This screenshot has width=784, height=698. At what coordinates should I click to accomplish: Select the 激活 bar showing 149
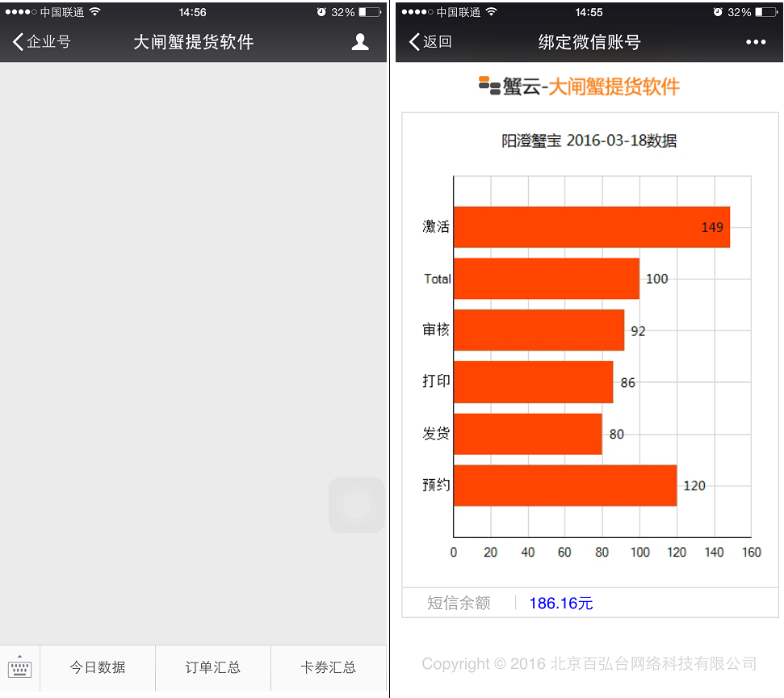point(592,227)
